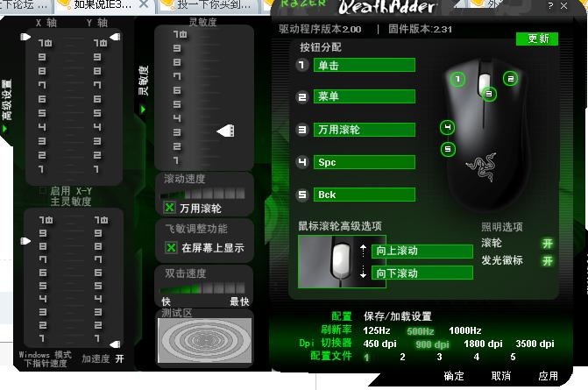Select 125Hz polling rate
The image size is (588, 390).
(x=377, y=330)
